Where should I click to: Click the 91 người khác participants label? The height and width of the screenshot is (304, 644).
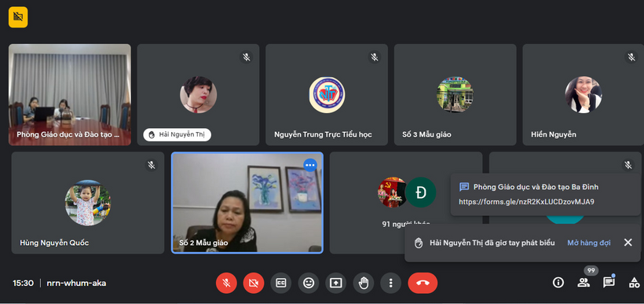406,225
